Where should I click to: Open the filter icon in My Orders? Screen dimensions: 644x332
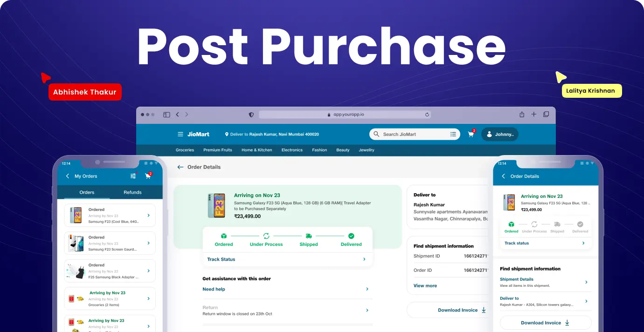click(x=133, y=176)
